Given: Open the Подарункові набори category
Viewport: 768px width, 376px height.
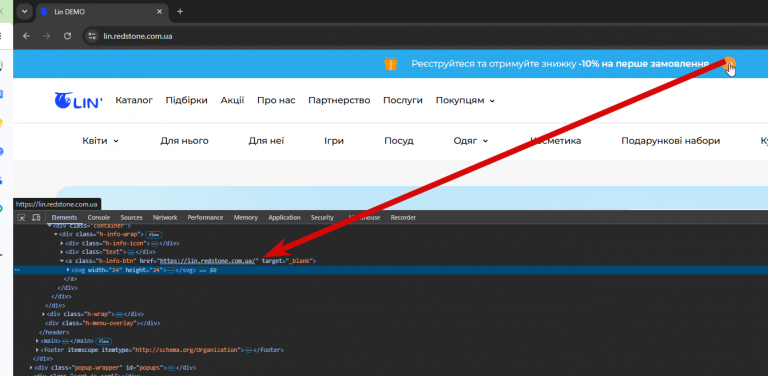Looking at the screenshot, I should tap(671, 141).
